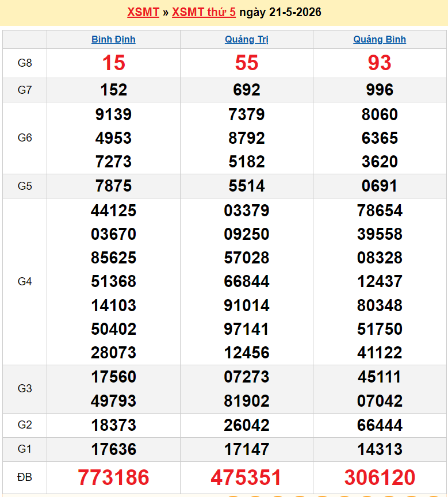Click the G7 value 152

click(x=113, y=90)
